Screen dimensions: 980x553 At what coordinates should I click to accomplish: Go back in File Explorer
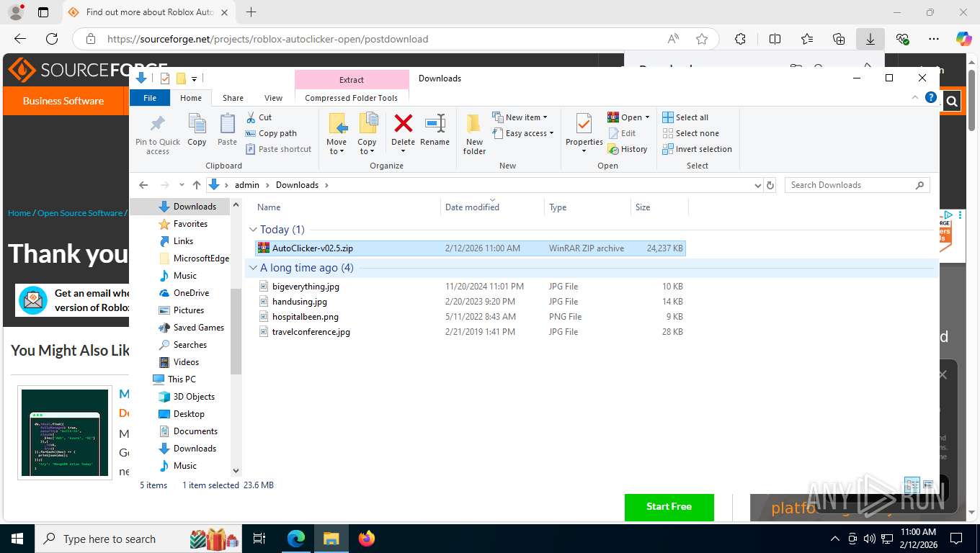143,185
